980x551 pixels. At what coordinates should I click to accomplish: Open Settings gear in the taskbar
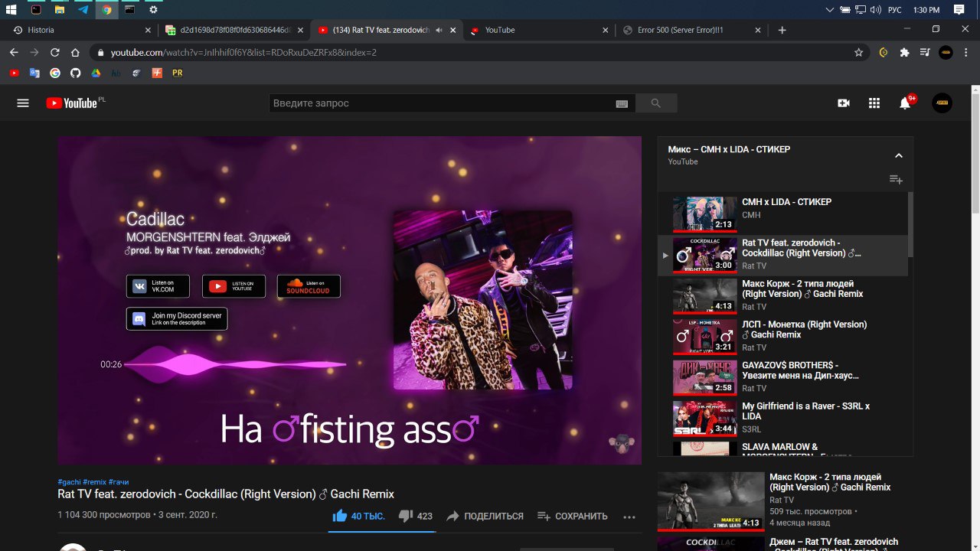(x=154, y=10)
